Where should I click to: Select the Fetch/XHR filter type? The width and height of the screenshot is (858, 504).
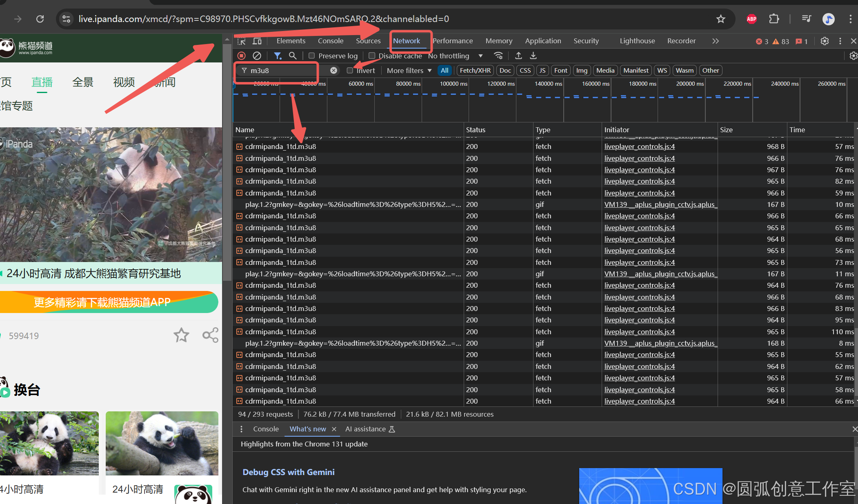click(475, 71)
